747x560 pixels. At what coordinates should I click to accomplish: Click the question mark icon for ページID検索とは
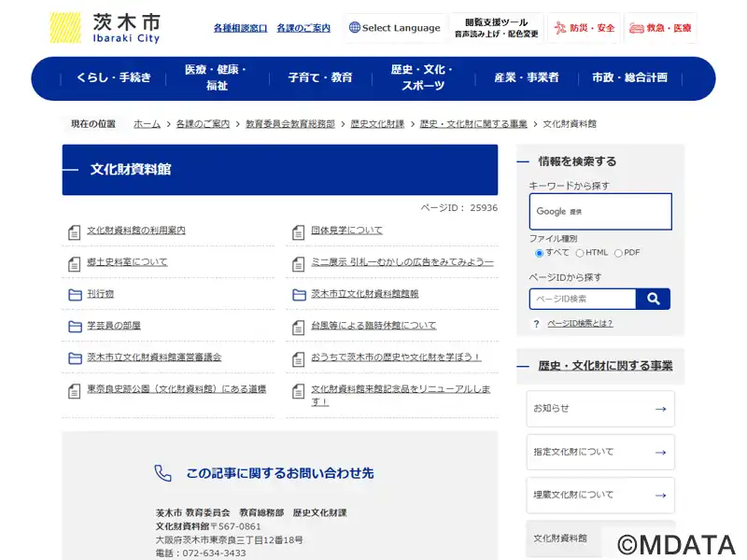536,324
